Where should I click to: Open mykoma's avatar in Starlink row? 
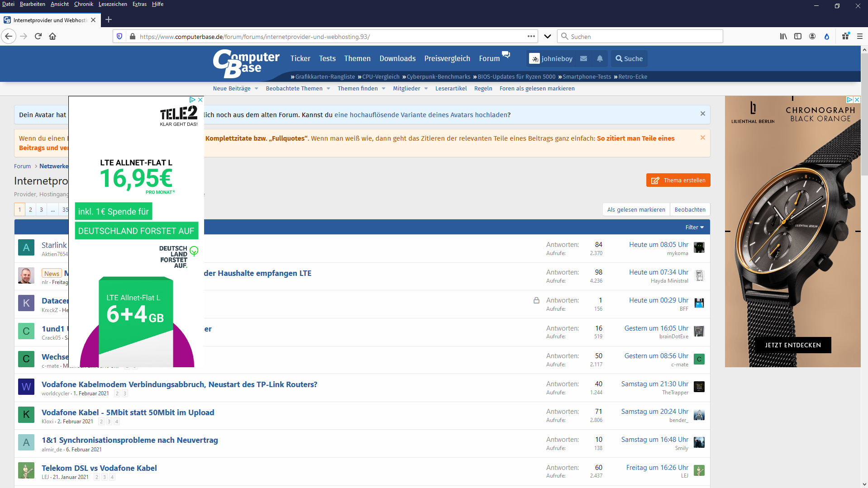[699, 247]
